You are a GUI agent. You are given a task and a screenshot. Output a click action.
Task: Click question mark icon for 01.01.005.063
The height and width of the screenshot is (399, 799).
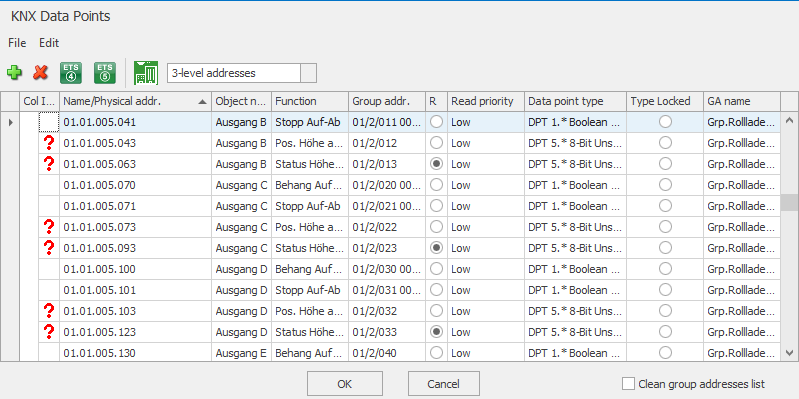pos(49,164)
